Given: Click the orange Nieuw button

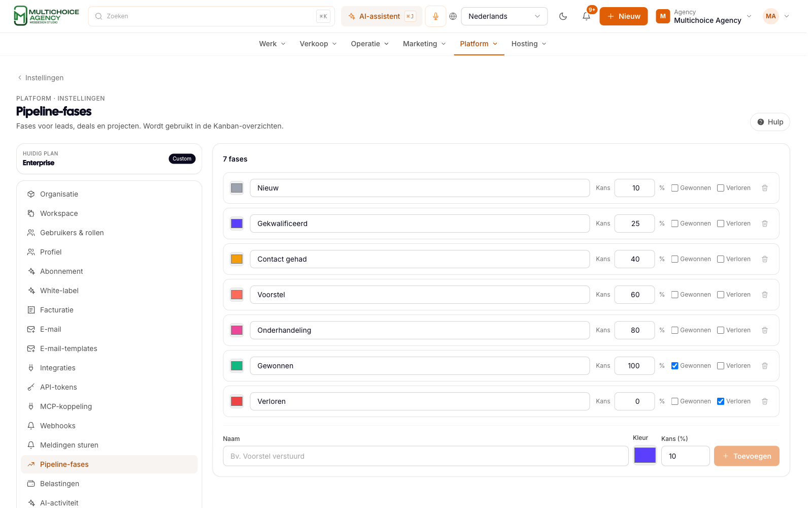Looking at the screenshot, I should (623, 16).
